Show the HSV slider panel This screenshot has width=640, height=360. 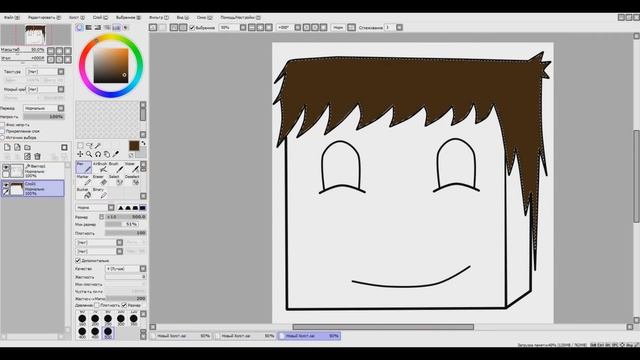[98, 28]
